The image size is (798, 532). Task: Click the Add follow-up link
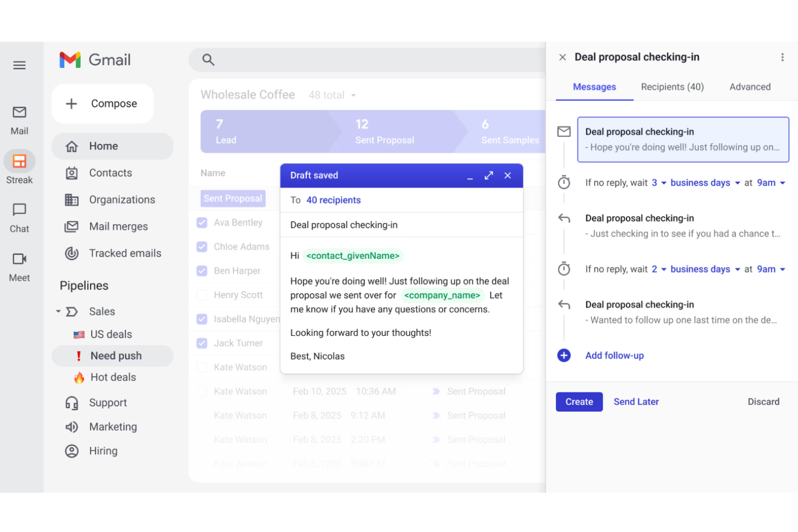point(615,356)
